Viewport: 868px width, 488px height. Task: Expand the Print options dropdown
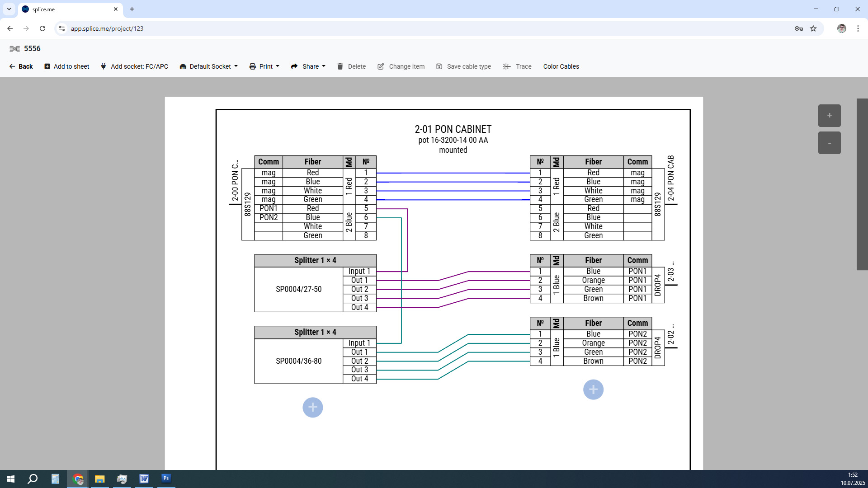277,66
